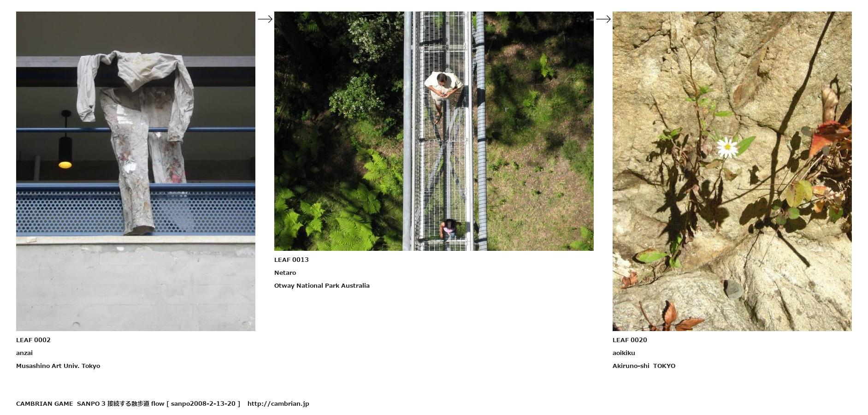Click the white daisy flower
Screen dimensions: 868x415
pyautogui.click(x=727, y=148)
